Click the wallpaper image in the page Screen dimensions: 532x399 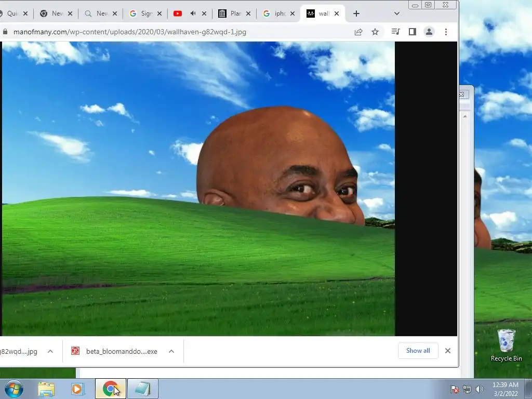(198, 189)
